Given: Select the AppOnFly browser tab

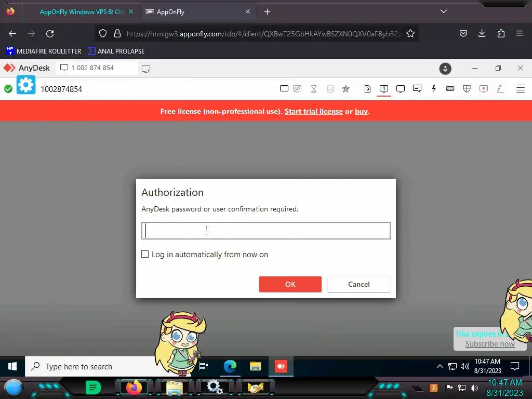Looking at the screenshot, I should coord(198,11).
